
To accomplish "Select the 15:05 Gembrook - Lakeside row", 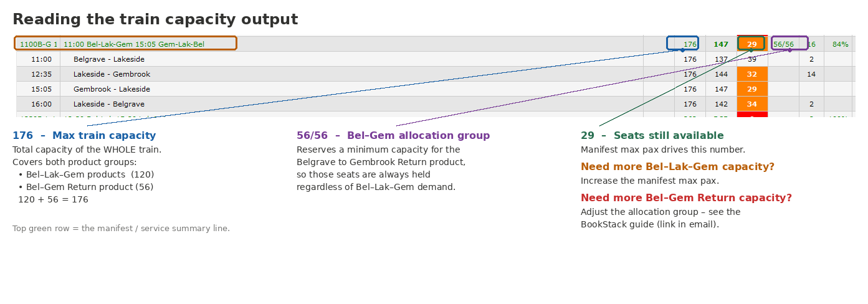I will point(436,89).
